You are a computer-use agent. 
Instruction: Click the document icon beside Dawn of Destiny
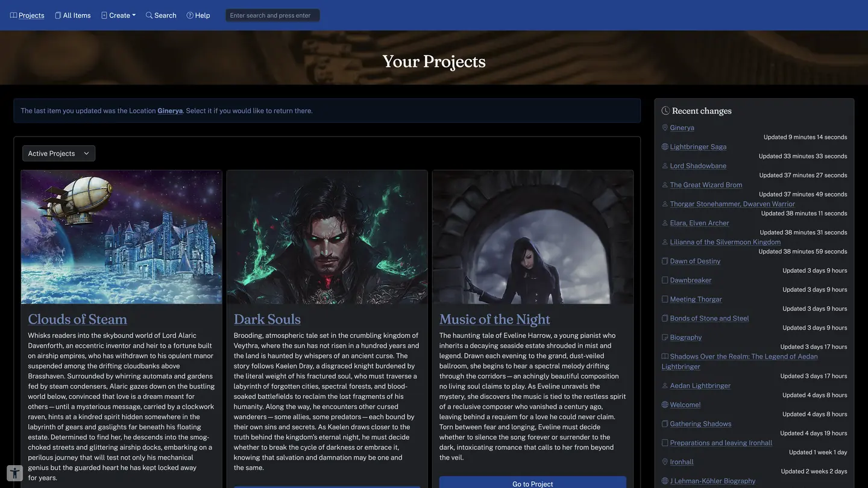[664, 260]
